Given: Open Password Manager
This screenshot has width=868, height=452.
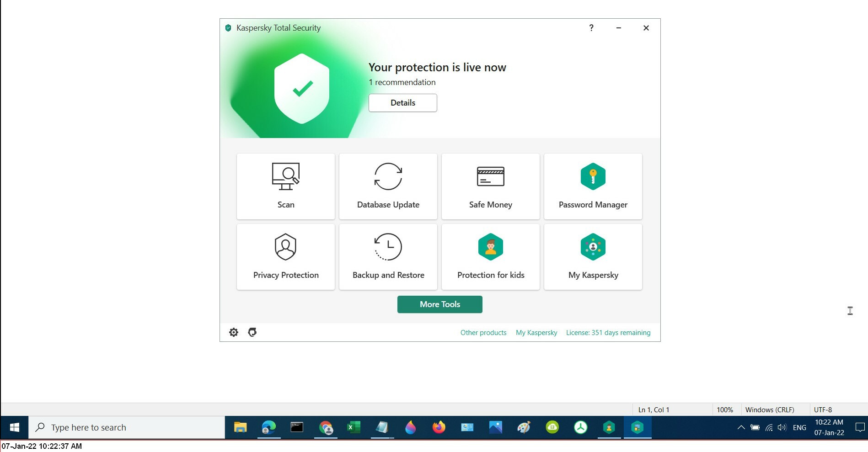Looking at the screenshot, I should 593,186.
